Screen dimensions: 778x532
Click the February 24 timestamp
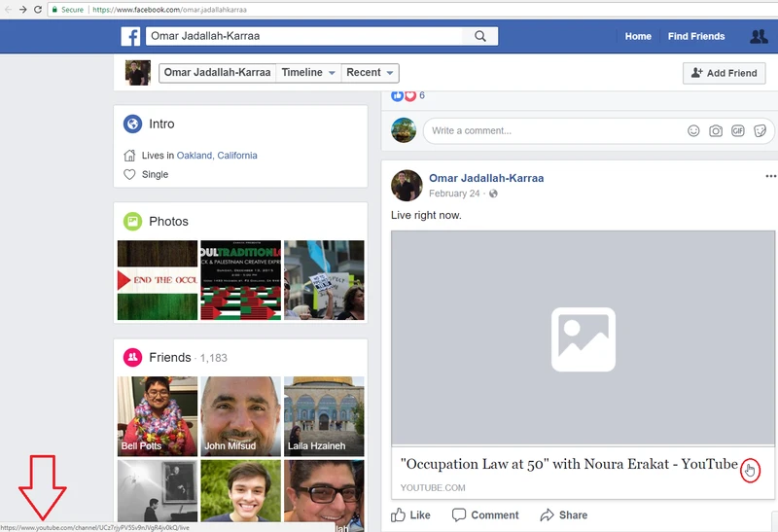pos(454,194)
